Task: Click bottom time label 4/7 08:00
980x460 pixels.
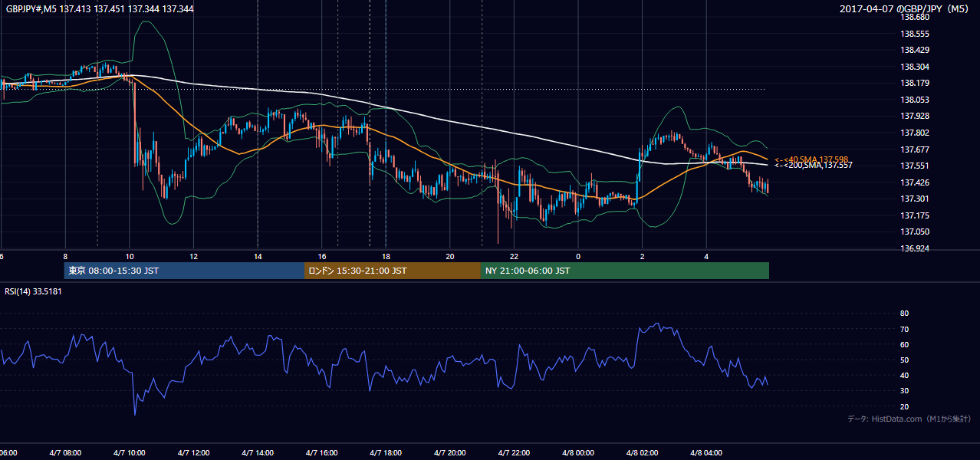Action: click(x=65, y=453)
